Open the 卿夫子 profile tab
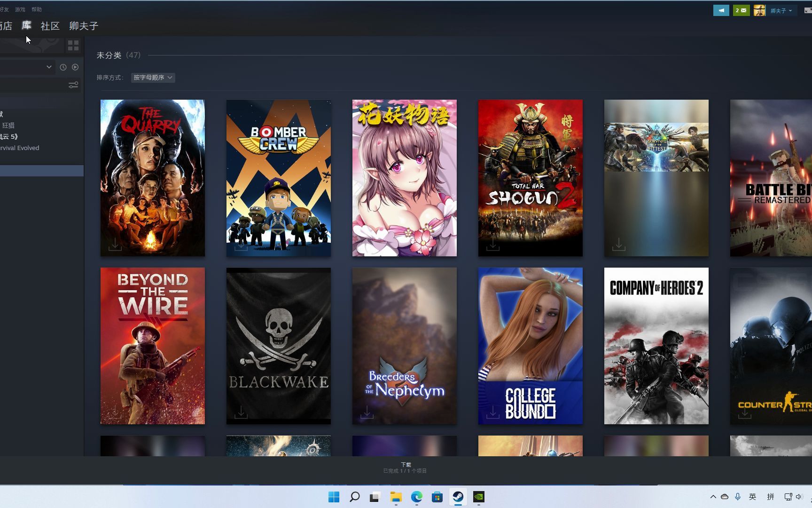This screenshot has height=508, width=812. [84, 26]
